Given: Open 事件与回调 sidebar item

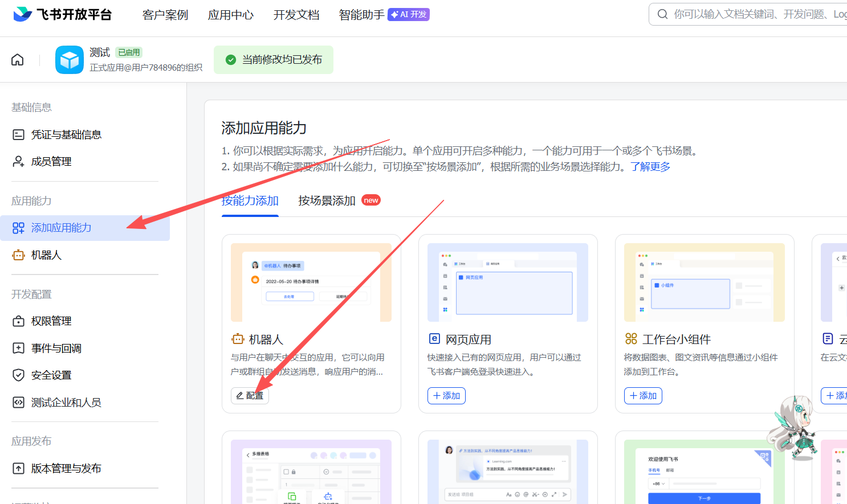Looking at the screenshot, I should coord(85,349).
